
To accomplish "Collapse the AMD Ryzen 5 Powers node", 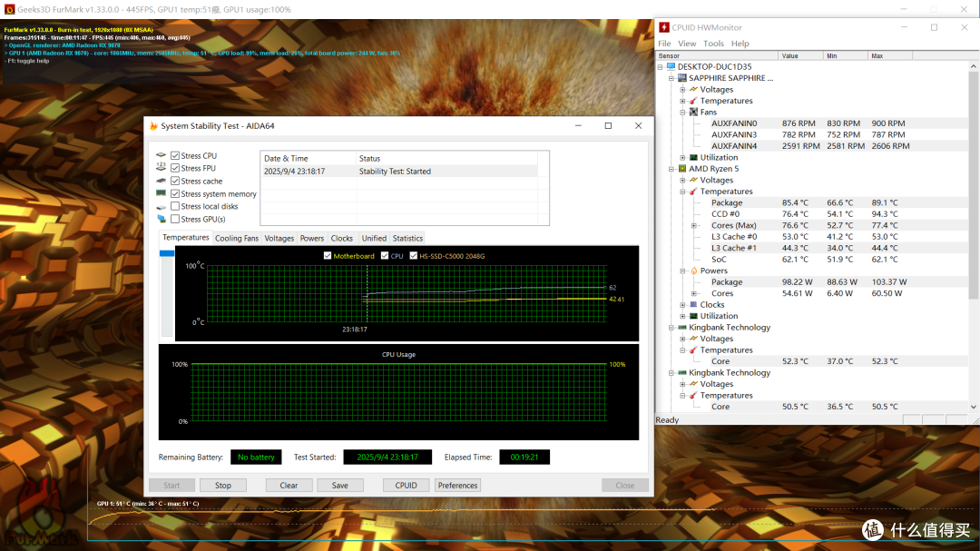I will pyautogui.click(x=682, y=271).
